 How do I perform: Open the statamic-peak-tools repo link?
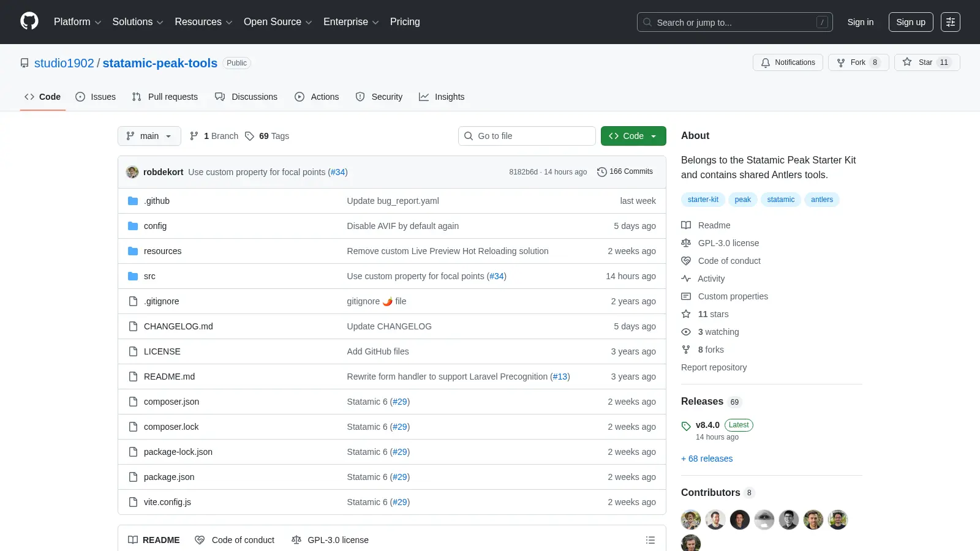click(160, 63)
